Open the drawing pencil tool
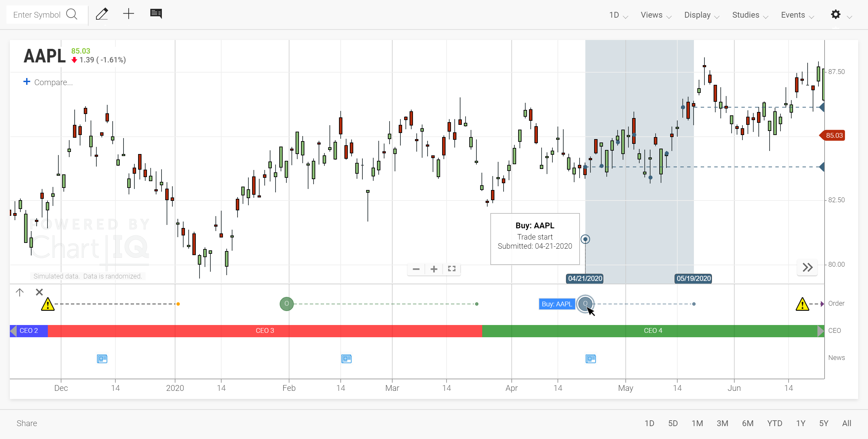This screenshot has width=868, height=439. click(102, 14)
